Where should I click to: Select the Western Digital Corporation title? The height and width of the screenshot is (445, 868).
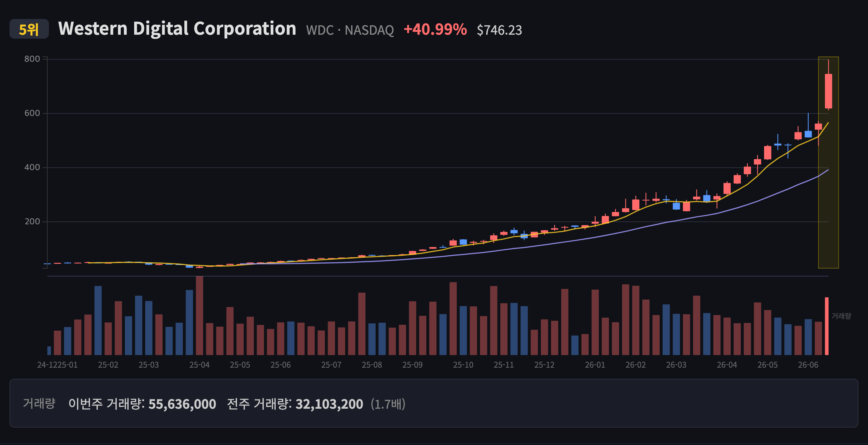[177, 29]
